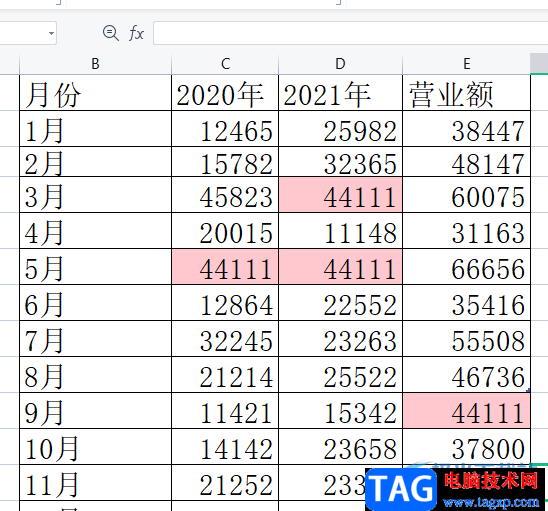Select column B header
This screenshot has width=548, height=511.
point(95,64)
